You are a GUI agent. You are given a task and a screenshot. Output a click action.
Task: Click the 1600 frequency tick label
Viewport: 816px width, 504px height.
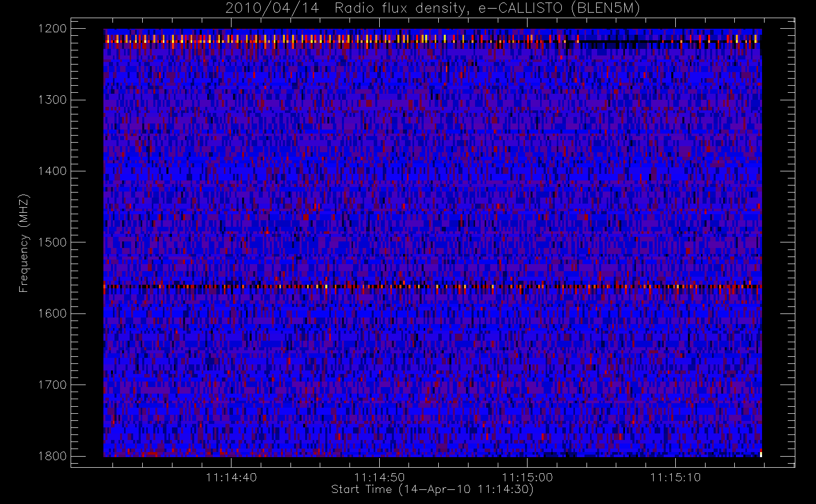[52, 313]
